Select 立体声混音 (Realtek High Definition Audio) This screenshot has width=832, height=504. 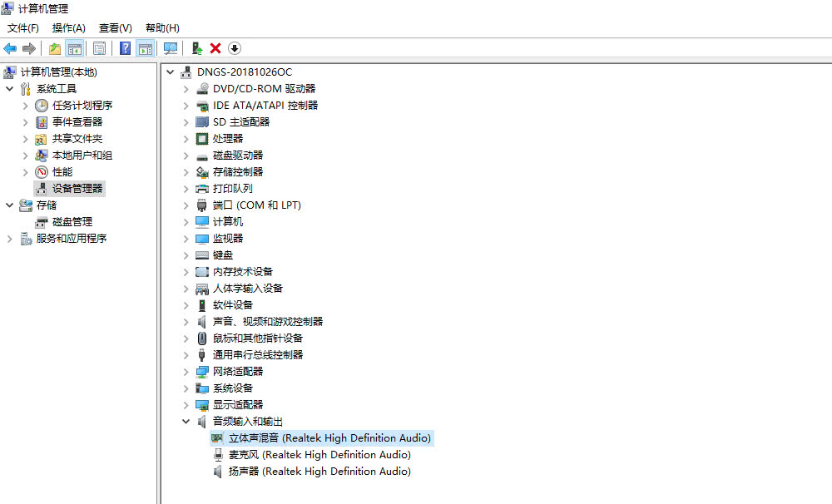329,438
